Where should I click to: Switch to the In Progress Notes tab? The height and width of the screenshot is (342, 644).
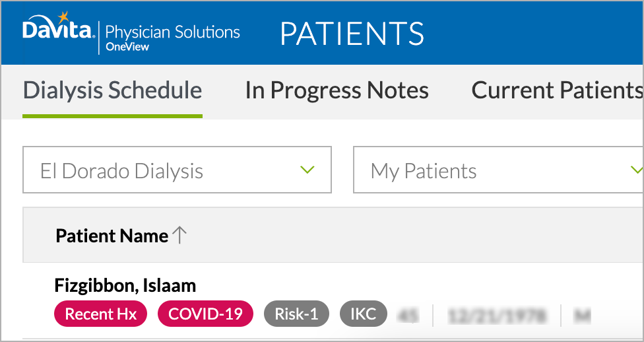pos(337,90)
